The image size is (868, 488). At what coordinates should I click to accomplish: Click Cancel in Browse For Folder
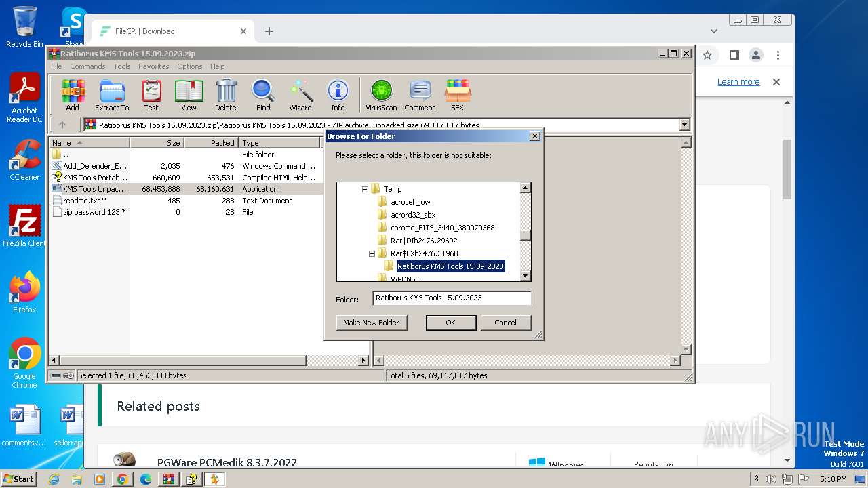(x=505, y=323)
